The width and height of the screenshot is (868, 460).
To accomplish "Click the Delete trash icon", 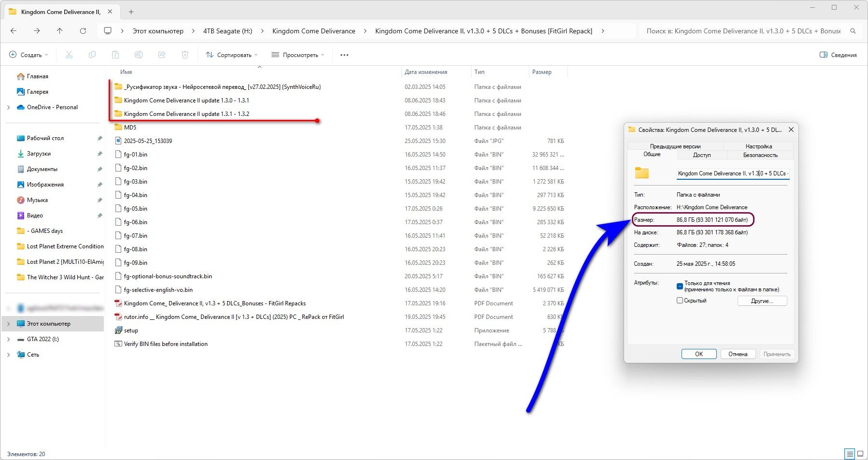I will (185, 55).
